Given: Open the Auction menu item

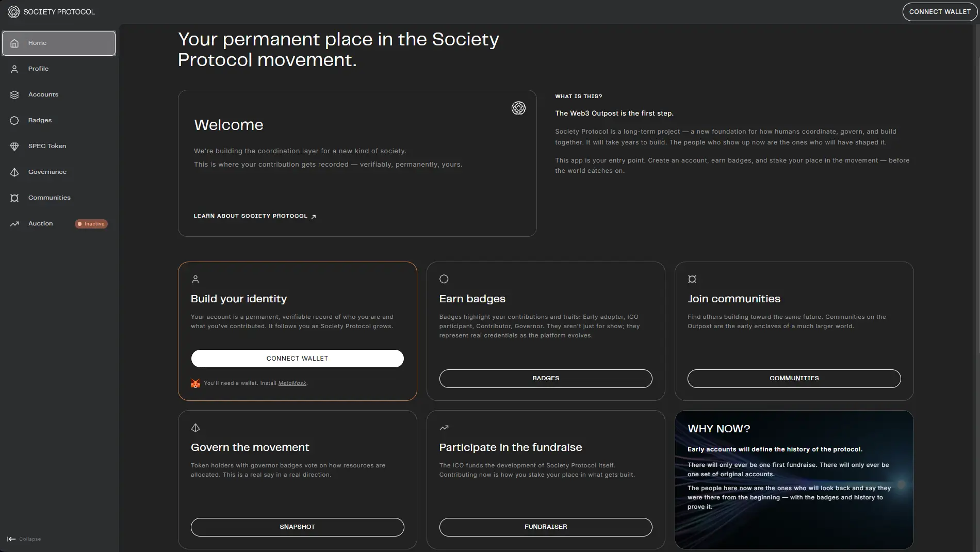Looking at the screenshot, I should click(x=59, y=224).
